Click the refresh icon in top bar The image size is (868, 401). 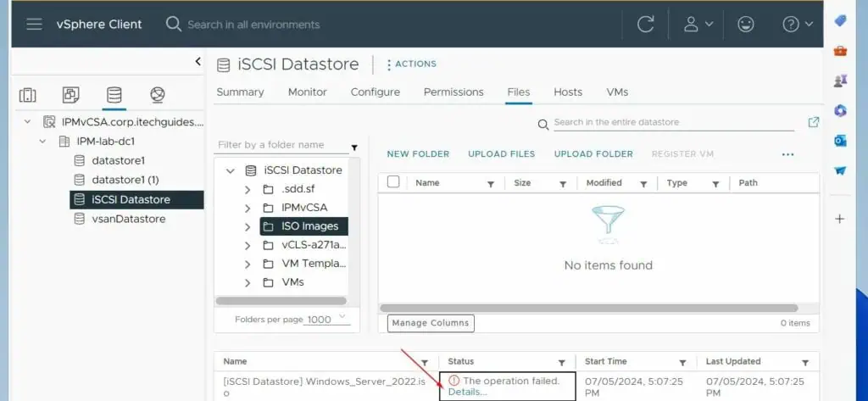tap(645, 25)
